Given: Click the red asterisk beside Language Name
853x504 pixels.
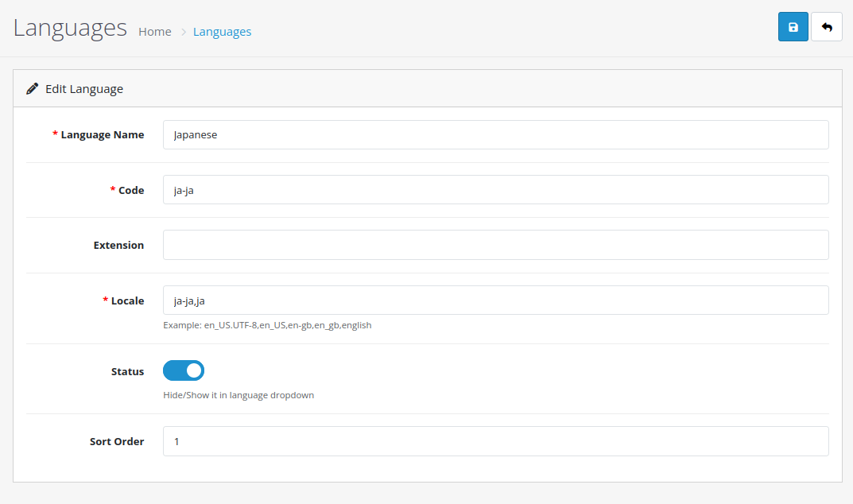Looking at the screenshot, I should 56,134.
